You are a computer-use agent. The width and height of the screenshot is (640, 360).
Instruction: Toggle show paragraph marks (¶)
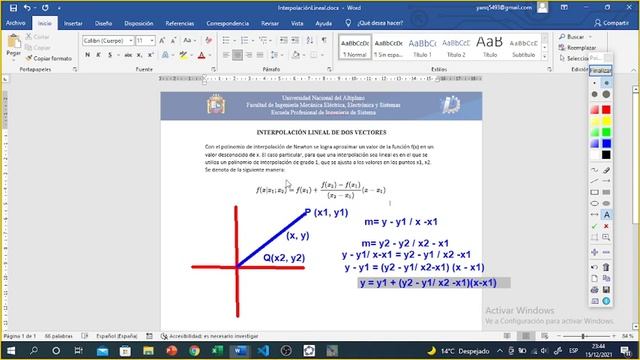324,40
